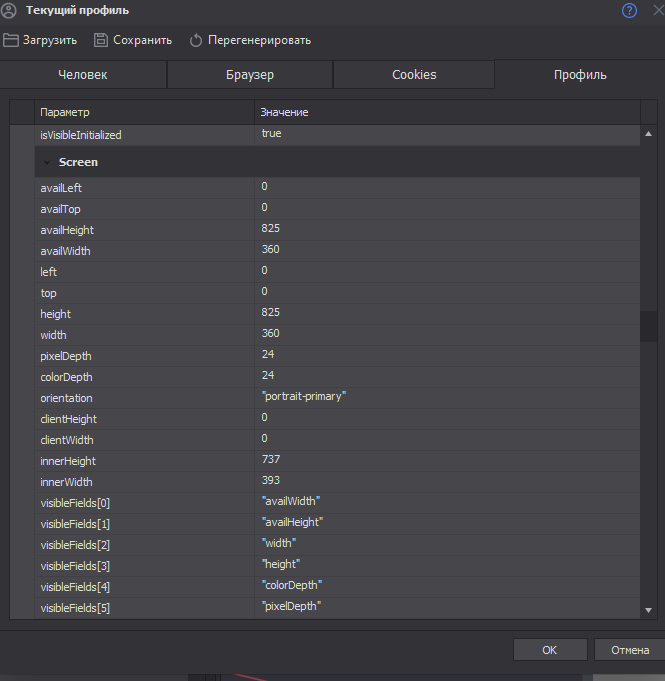Select the left parameter row
This screenshot has height=681, width=665.
pos(337,272)
